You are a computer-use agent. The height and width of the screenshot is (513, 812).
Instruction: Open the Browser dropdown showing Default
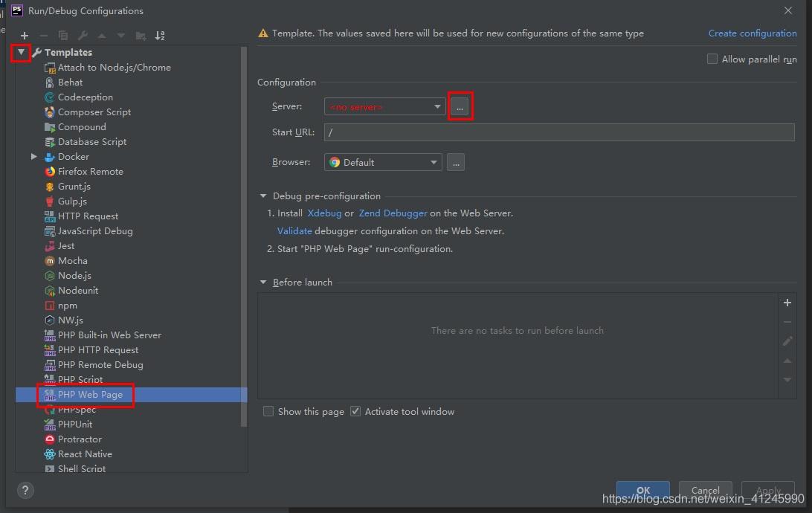tap(383, 162)
